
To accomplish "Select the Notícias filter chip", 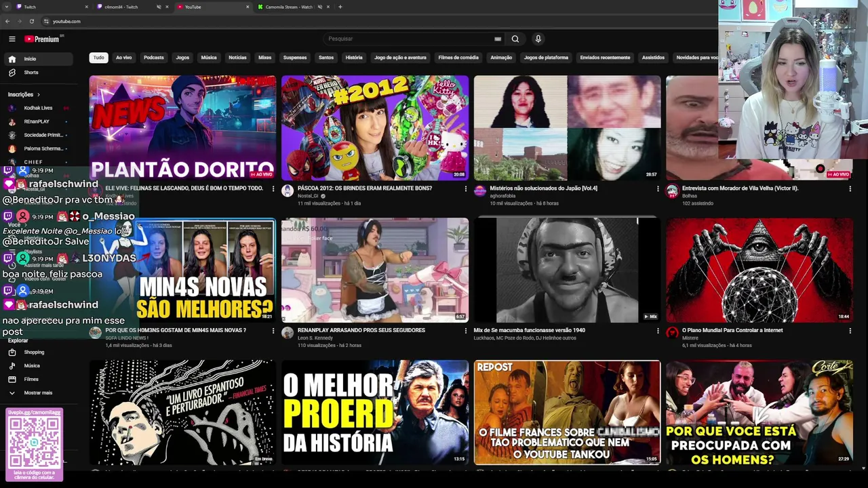I will (237, 58).
